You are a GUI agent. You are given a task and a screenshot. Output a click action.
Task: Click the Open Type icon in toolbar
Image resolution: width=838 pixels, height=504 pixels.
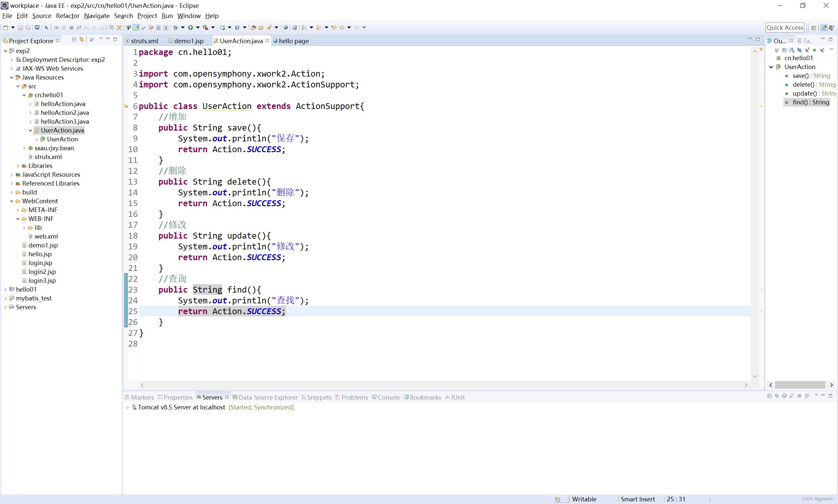[254, 27]
